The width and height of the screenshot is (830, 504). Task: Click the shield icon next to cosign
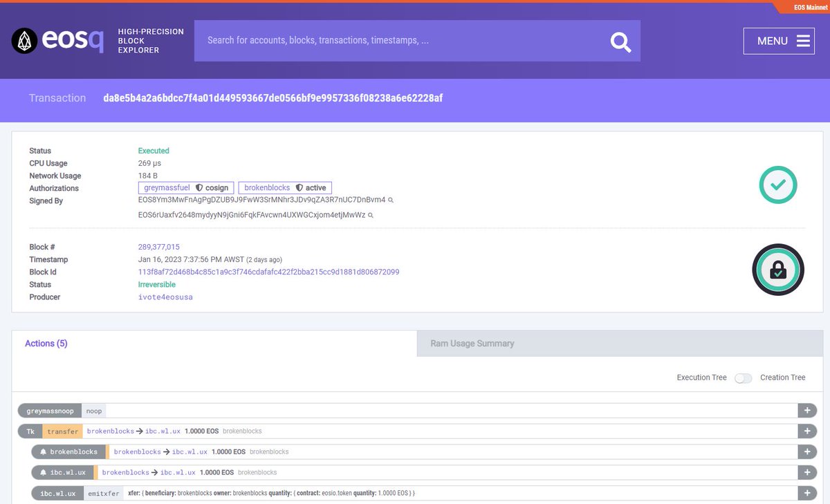[199, 187]
